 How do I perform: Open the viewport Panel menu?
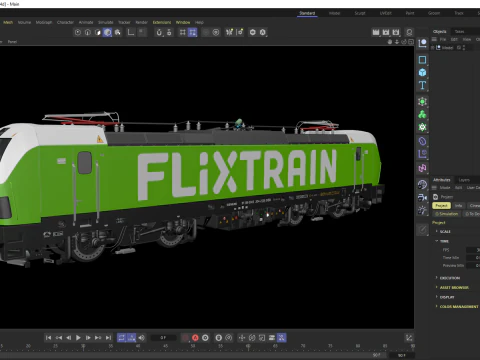12,42
